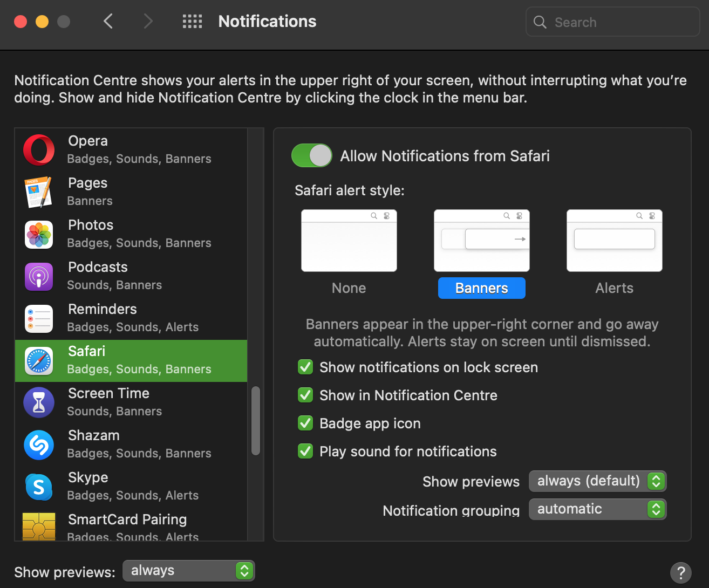Select the None alert style preview thumbnail
Viewport: 709px width, 588px height.
[349, 241]
